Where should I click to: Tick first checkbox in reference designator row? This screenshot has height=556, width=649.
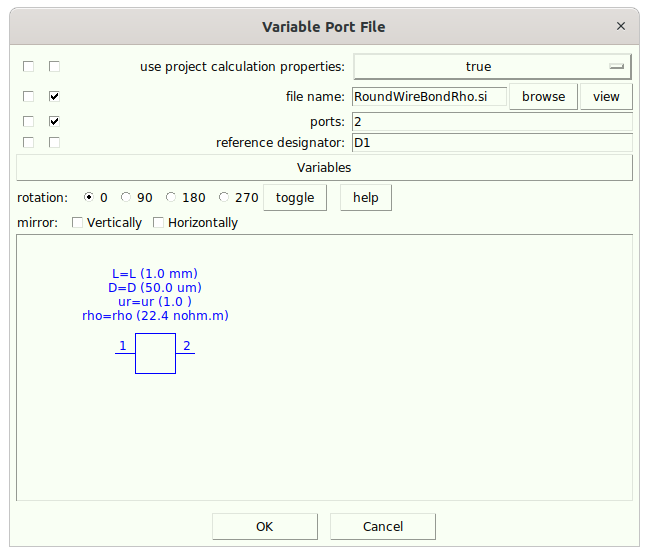click(29, 142)
